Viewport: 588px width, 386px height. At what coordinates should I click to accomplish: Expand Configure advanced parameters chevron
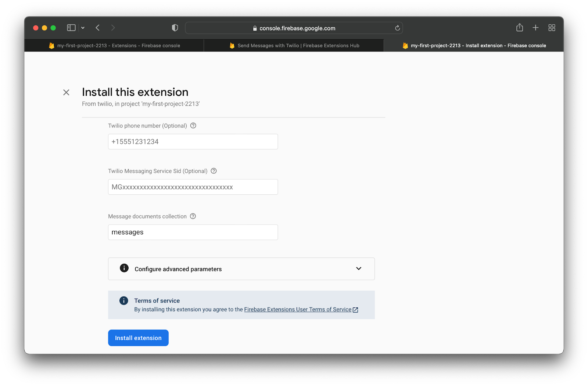click(359, 268)
